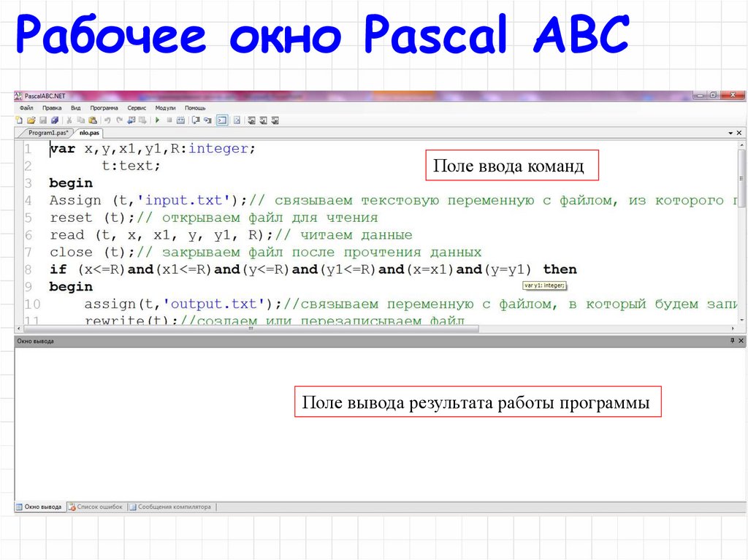Click 'input.txt' string on line 4

183,200
